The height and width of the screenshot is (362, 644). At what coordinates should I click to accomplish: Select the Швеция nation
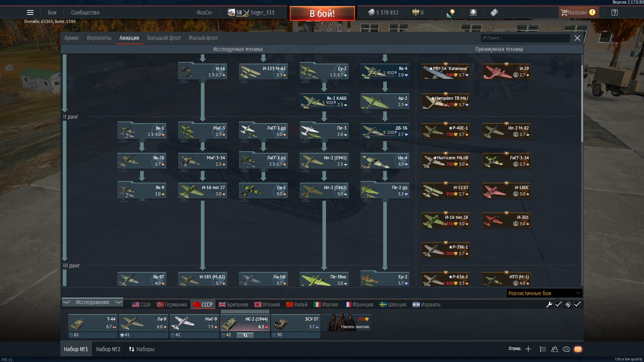[393, 304]
